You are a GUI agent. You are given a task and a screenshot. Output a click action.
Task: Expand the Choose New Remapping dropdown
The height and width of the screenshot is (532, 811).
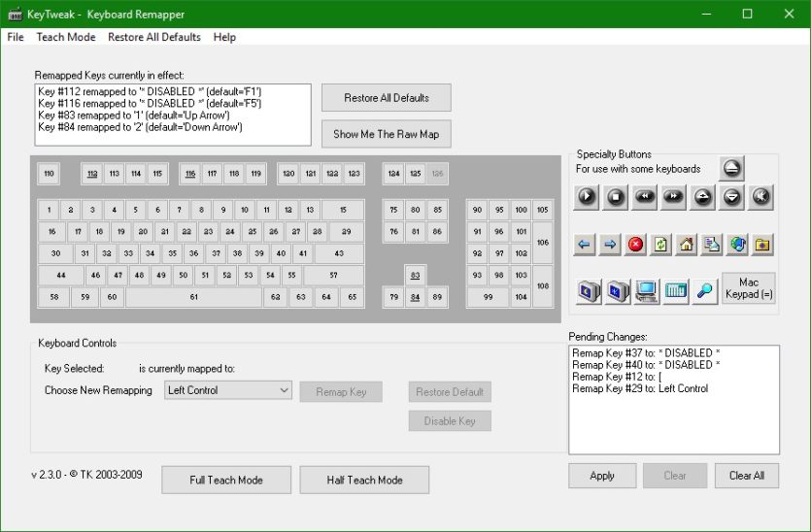pyautogui.click(x=284, y=390)
